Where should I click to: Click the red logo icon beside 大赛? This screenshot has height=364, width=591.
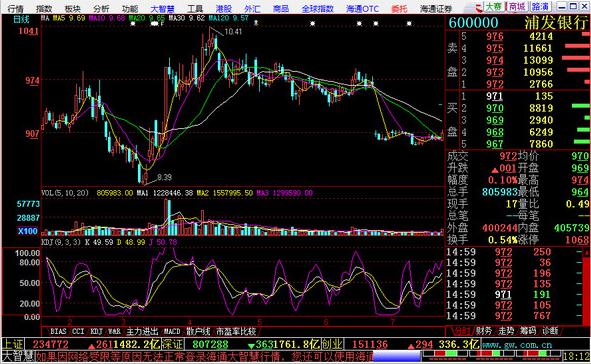pos(479,7)
